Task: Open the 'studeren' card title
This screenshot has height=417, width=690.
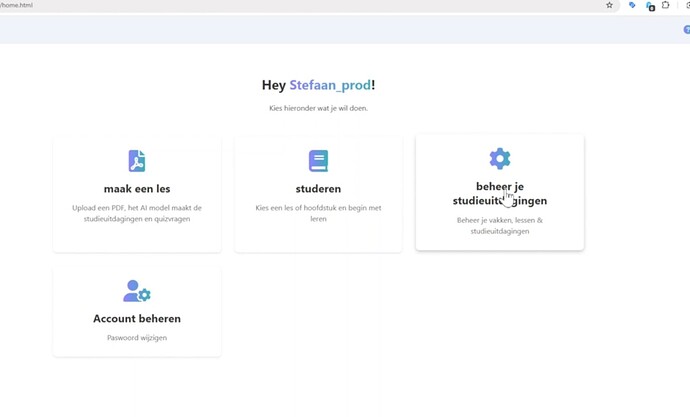Action: (x=318, y=189)
